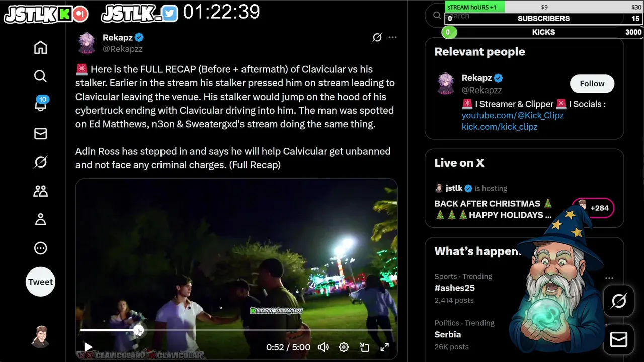Open Notifications bell with 10 badge
The height and width of the screenshot is (362, 644).
click(40, 104)
